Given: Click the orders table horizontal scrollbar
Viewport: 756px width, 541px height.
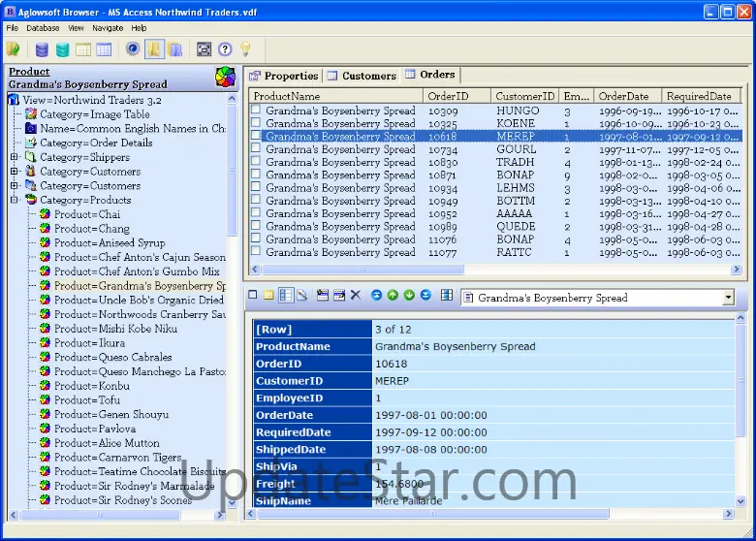Looking at the screenshot, I should pyautogui.click(x=362, y=270).
